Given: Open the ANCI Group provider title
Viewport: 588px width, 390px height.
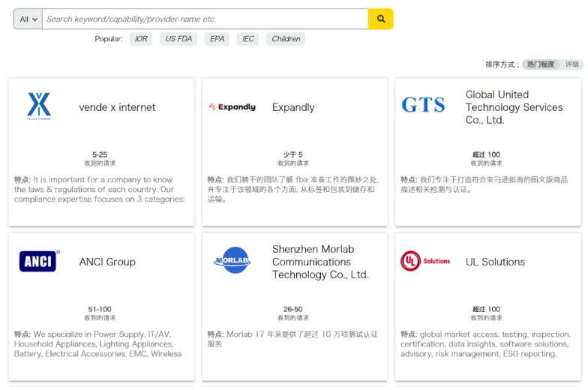Looking at the screenshot, I should click(107, 262).
